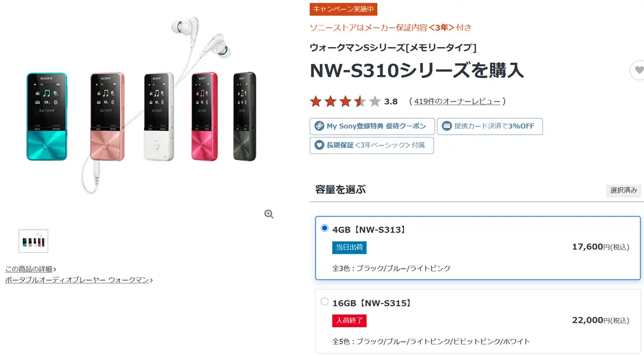
Task: Click the credit card icon for 3%OFF
Action: coord(446,126)
